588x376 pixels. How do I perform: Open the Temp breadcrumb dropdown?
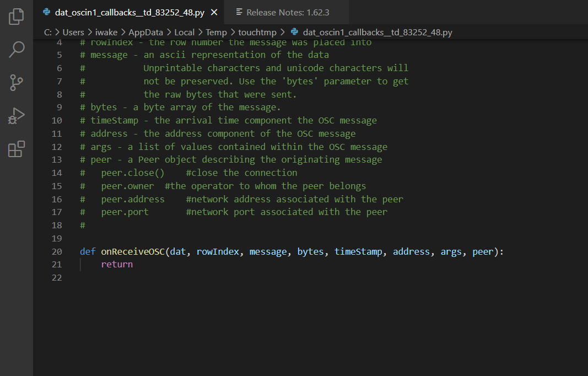tap(215, 32)
